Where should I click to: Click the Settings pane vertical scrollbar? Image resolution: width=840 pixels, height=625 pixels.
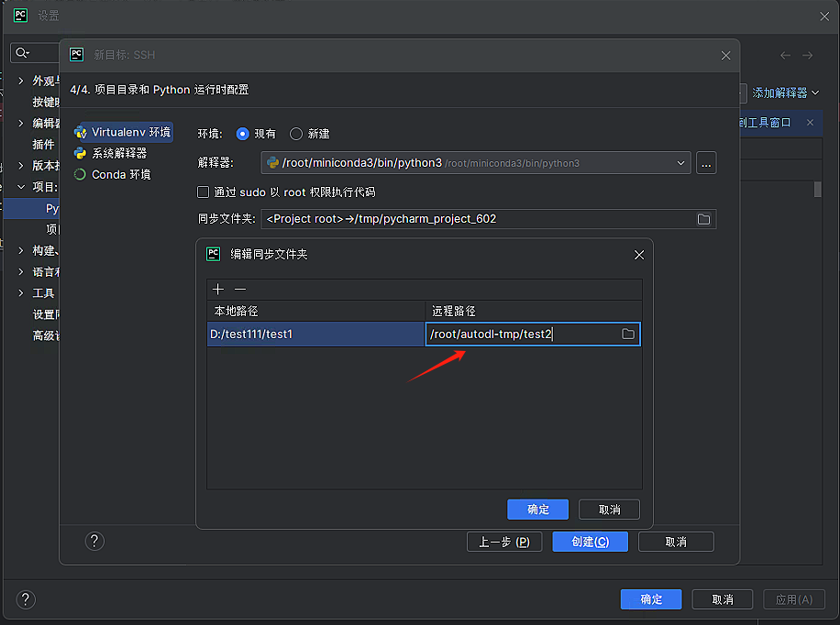click(x=817, y=190)
